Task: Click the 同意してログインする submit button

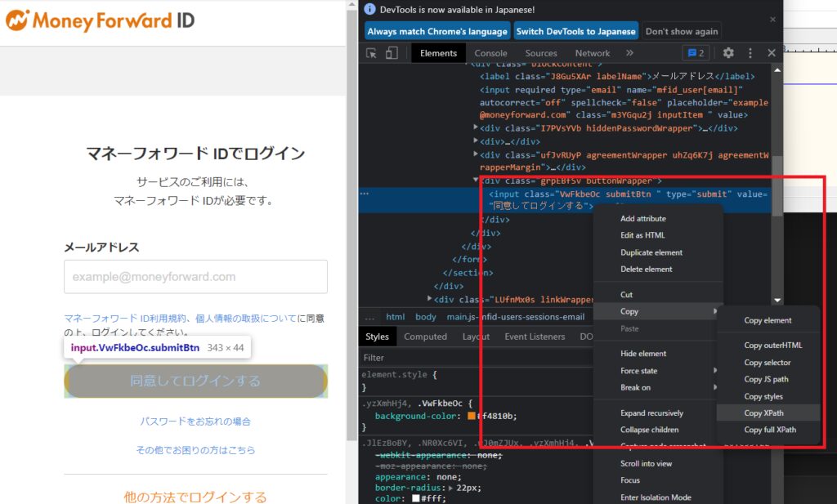Action: tap(196, 381)
